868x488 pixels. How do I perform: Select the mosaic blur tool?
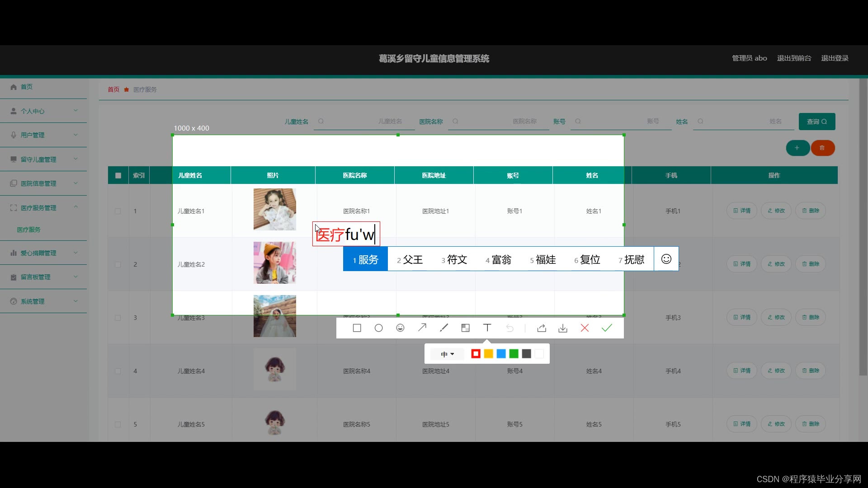[x=465, y=328]
